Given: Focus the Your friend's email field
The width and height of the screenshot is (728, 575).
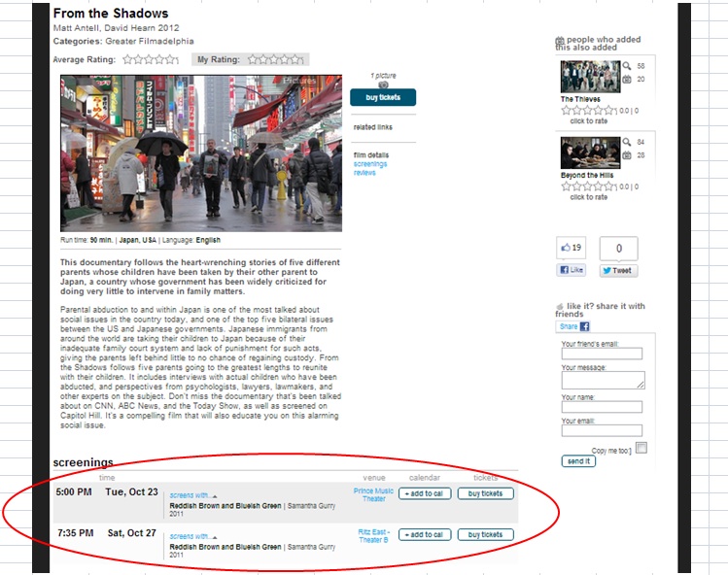Looking at the screenshot, I should 602,354.
